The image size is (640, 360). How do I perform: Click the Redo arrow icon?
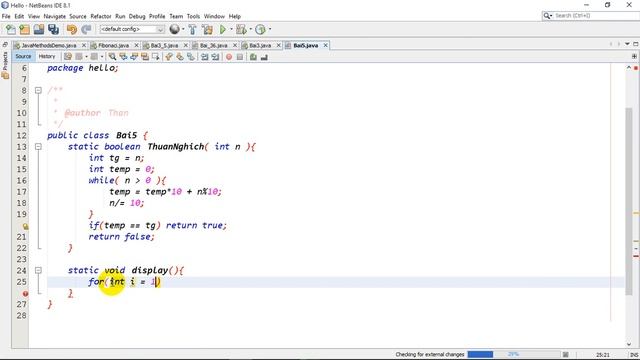coord(86,29)
